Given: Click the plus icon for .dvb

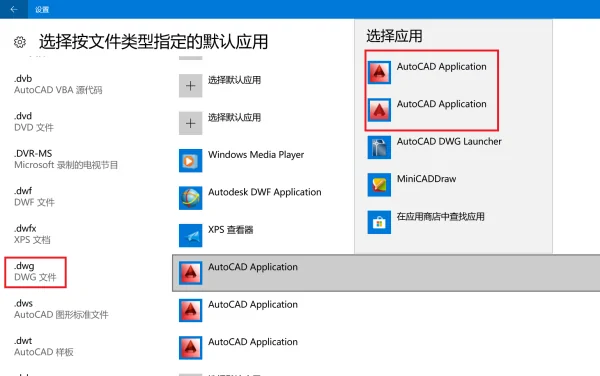Looking at the screenshot, I should click(191, 86).
